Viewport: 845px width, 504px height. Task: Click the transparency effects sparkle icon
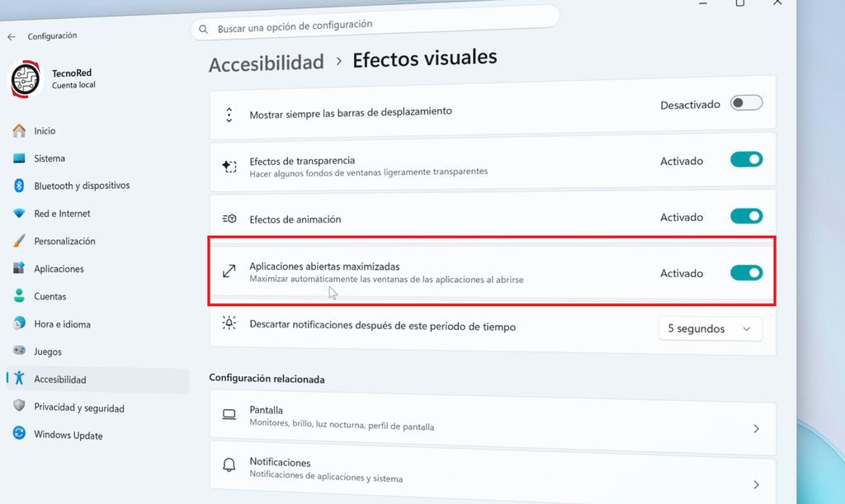pyautogui.click(x=229, y=166)
